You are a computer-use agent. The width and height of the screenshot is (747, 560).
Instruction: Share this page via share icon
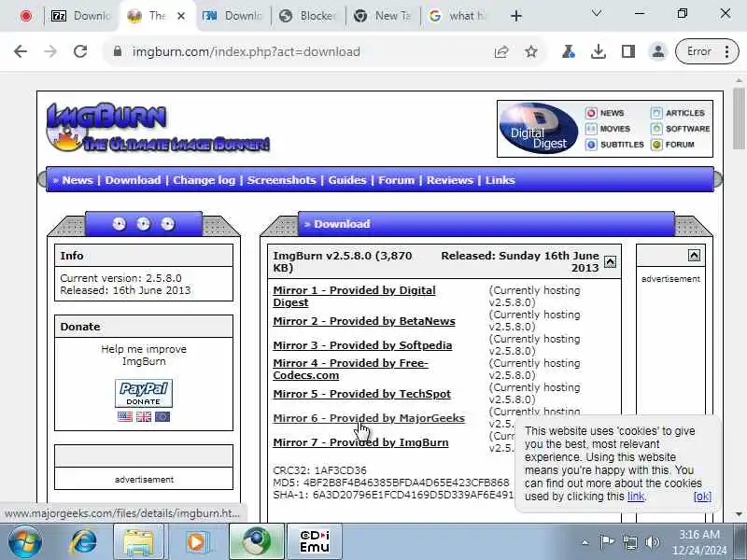coord(501,51)
